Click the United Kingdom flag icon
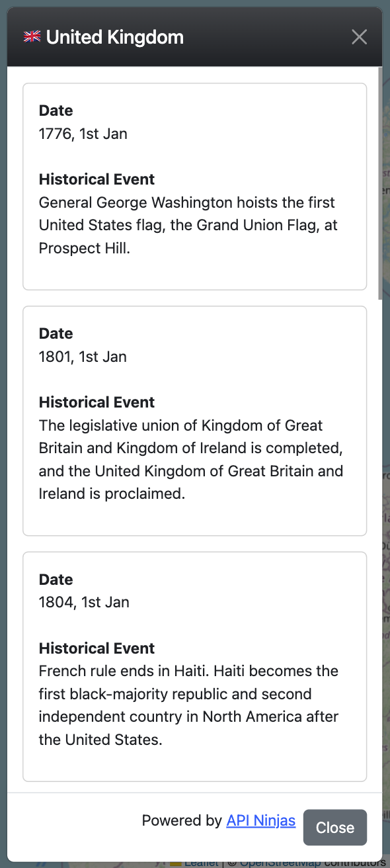Viewport: 390px width, 868px height. (x=32, y=37)
